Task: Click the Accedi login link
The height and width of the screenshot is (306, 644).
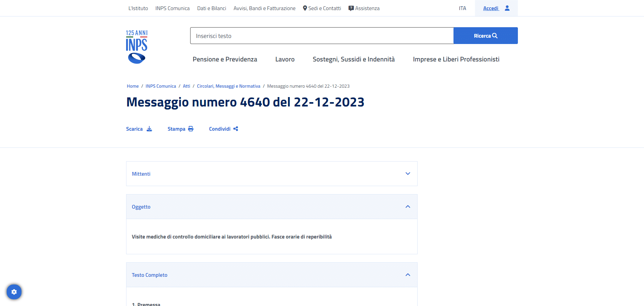Action: coord(491,8)
